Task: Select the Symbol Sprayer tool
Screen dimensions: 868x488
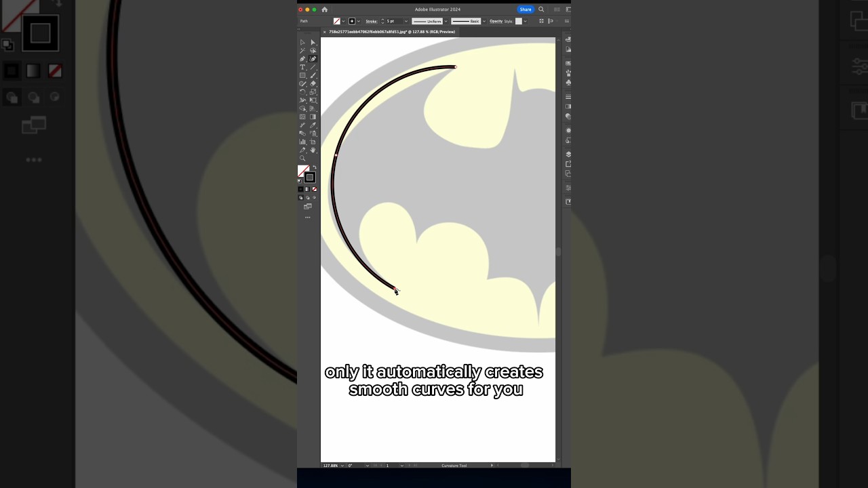Action: (313, 133)
